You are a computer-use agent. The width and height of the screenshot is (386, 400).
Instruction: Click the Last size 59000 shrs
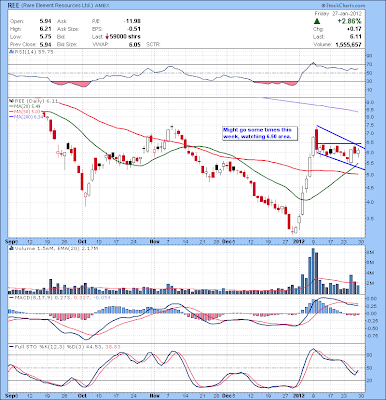[125, 37]
